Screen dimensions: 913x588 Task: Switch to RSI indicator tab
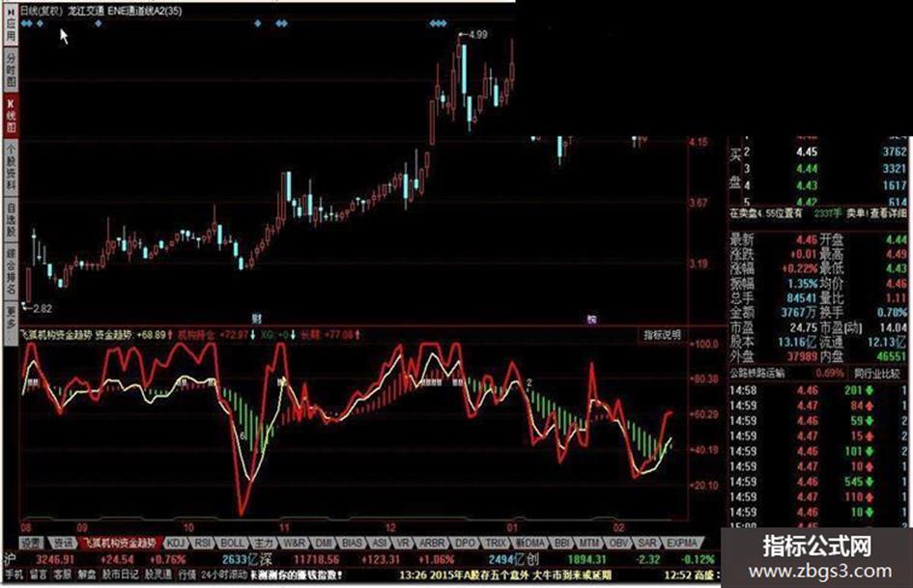click(x=202, y=544)
